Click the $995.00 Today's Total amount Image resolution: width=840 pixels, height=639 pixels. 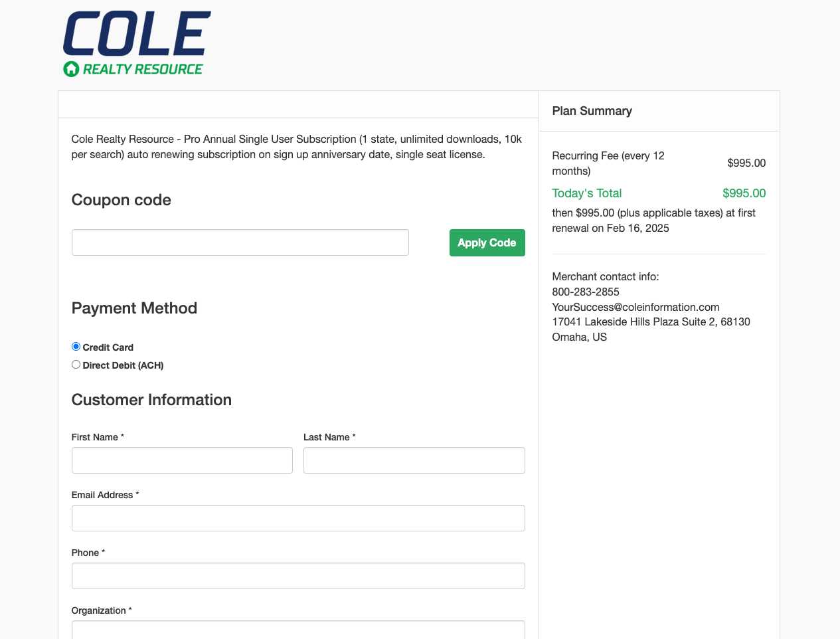point(744,193)
